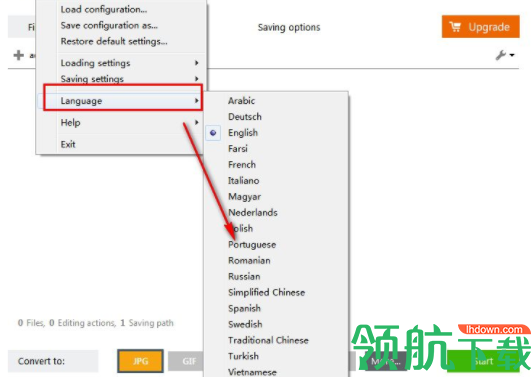Pick Russian language

coord(276,276)
